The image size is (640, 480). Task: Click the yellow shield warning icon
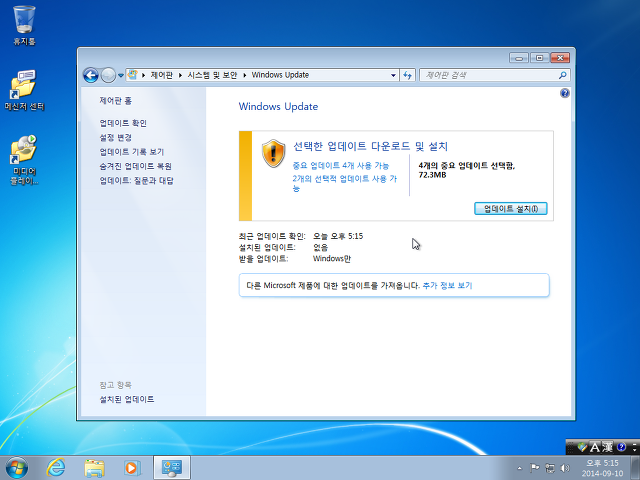click(x=273, y=153)
